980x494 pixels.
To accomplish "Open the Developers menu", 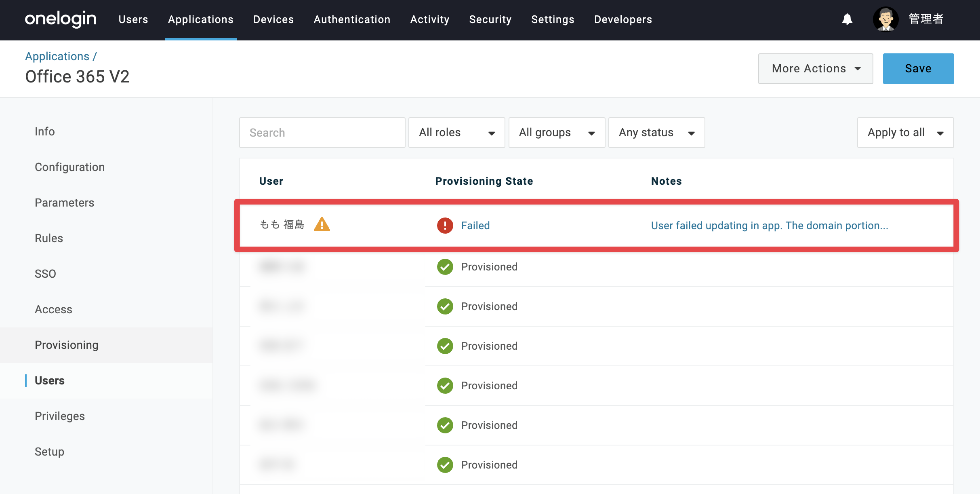I will pos(623,19).
